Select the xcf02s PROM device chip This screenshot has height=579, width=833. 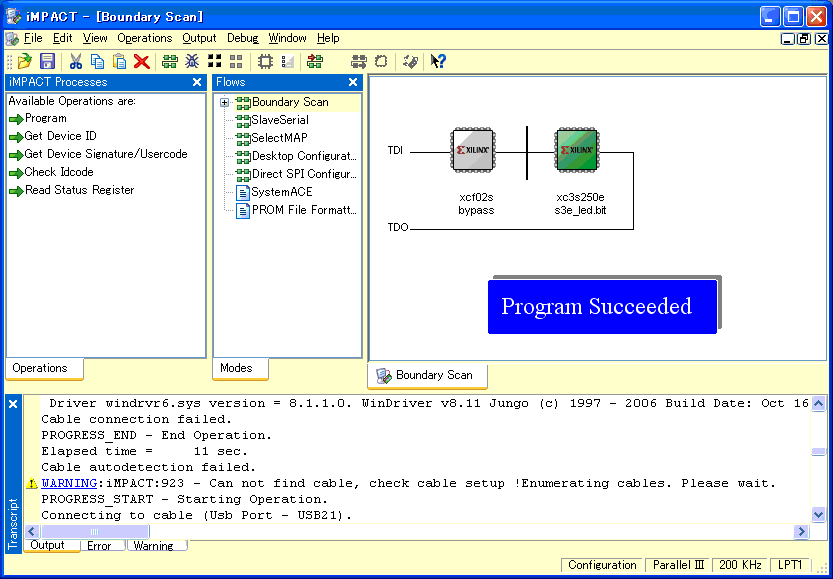pyautogui.click(x=473, y=150)
